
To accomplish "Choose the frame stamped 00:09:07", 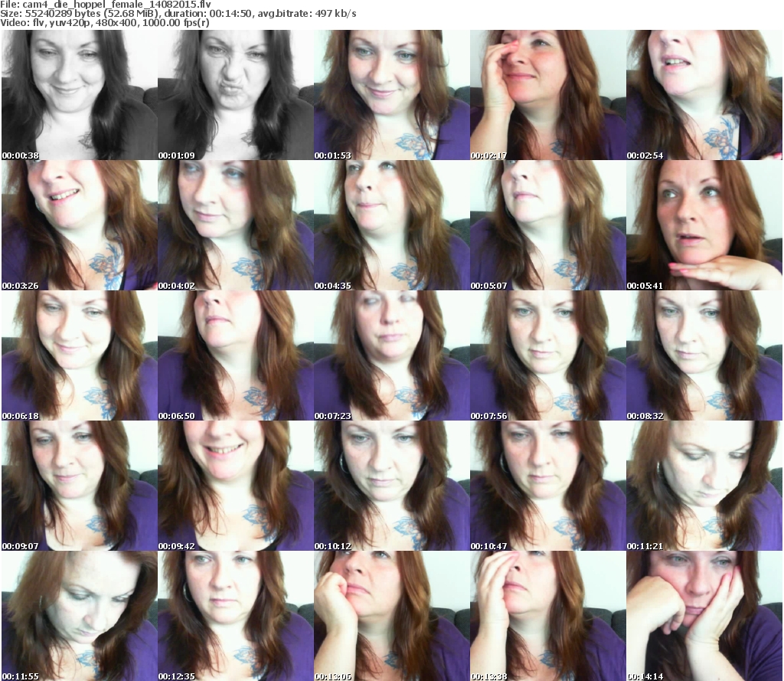I will 79,486.
